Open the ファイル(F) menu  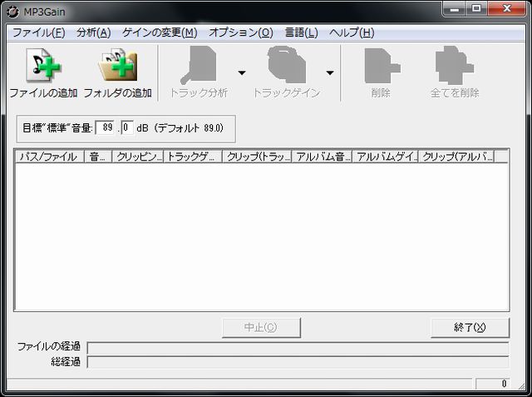click(x=39, y=32)
